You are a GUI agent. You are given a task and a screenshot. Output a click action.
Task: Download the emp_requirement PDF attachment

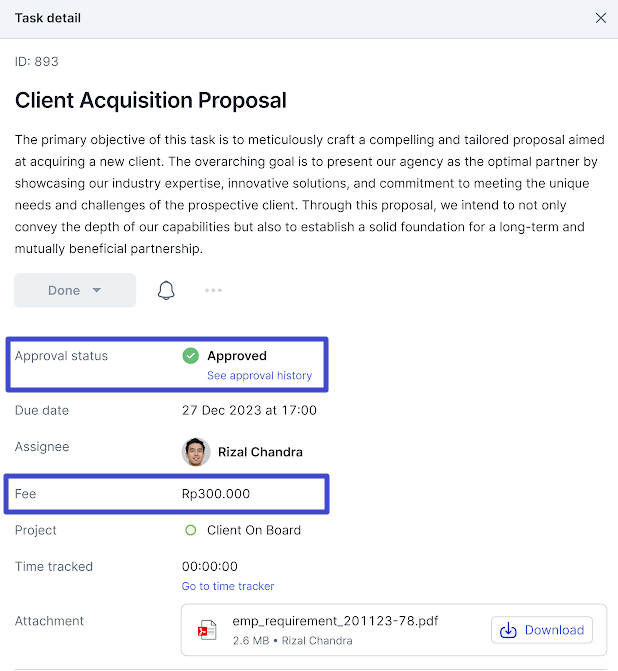542,630
